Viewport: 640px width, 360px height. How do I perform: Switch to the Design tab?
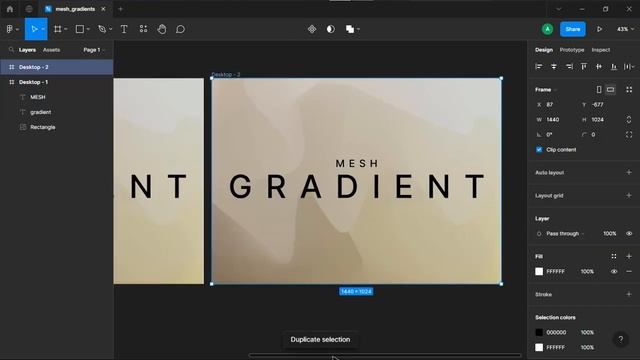[544, 50]
